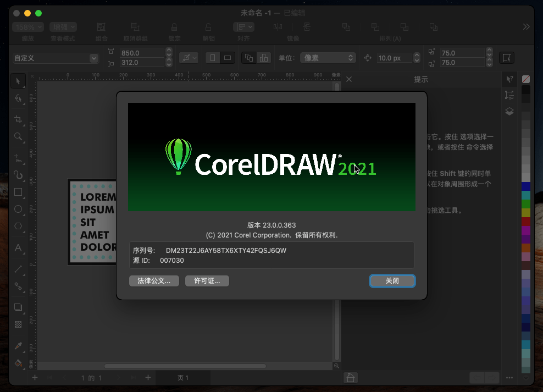This screenshot has height=392, width=543.
Task: Click the zoom navigator icon by the scrollbar
Action: tap(336, 366)
